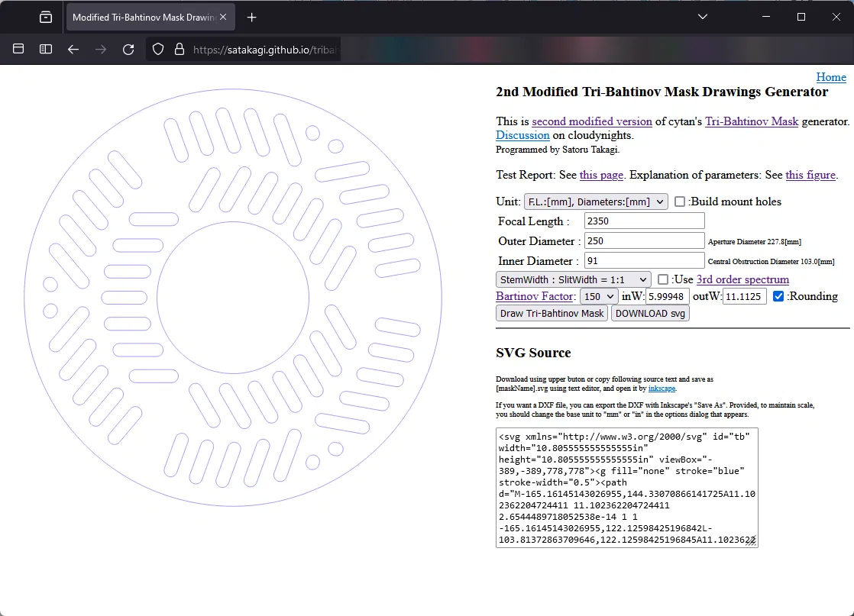854x616 pixels.
Task: Open a new tab with plus icon
Action: coord(251,18)
